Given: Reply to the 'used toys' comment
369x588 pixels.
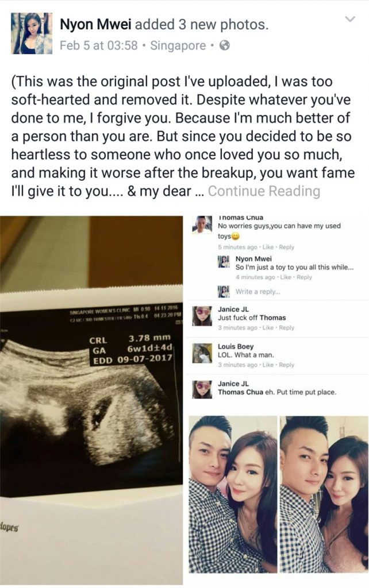Looking at the screenshot, I should pos(286,247).
